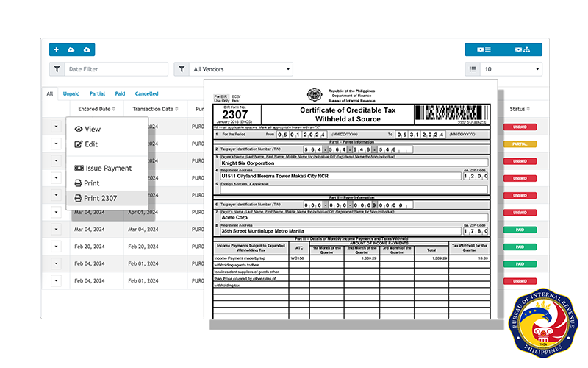Click the 2307 form preview title
Viewport: 588px width, 368px height.
(348, 115)
